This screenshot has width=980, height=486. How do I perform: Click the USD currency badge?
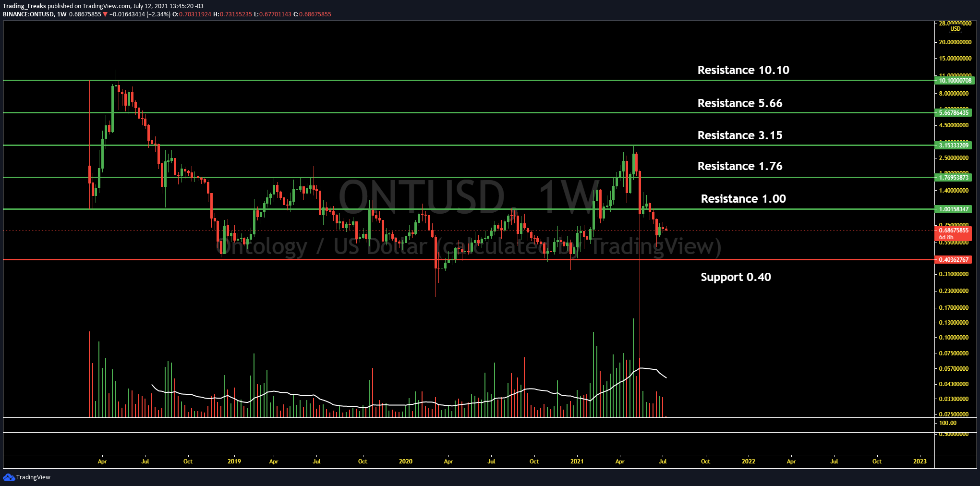pyautogui.click(x=956, y=29)
